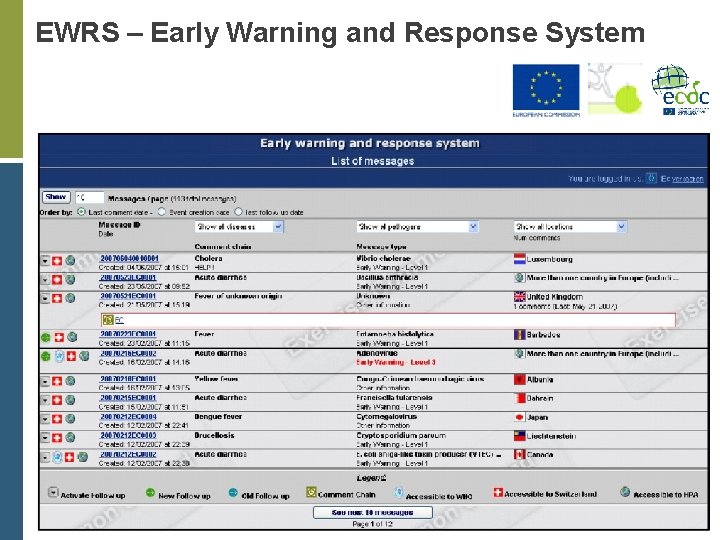Viewport: 720px width, 540px height.
Task: Open message 20070223EC0001 link
Action: 128,334
